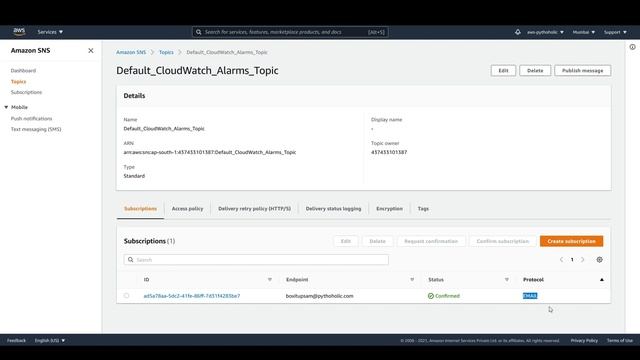Click the Standard type value
The image size is (640, 360).
tap(134, 176)
